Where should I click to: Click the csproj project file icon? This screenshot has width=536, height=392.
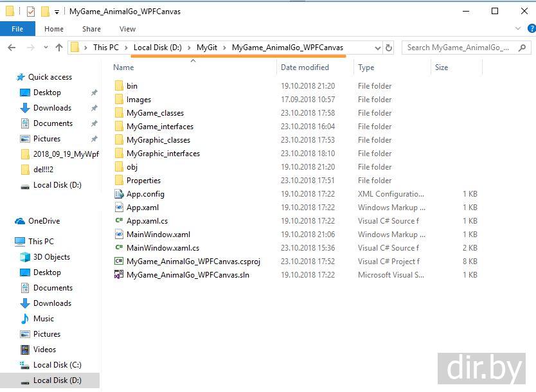(x=119, y=261)
